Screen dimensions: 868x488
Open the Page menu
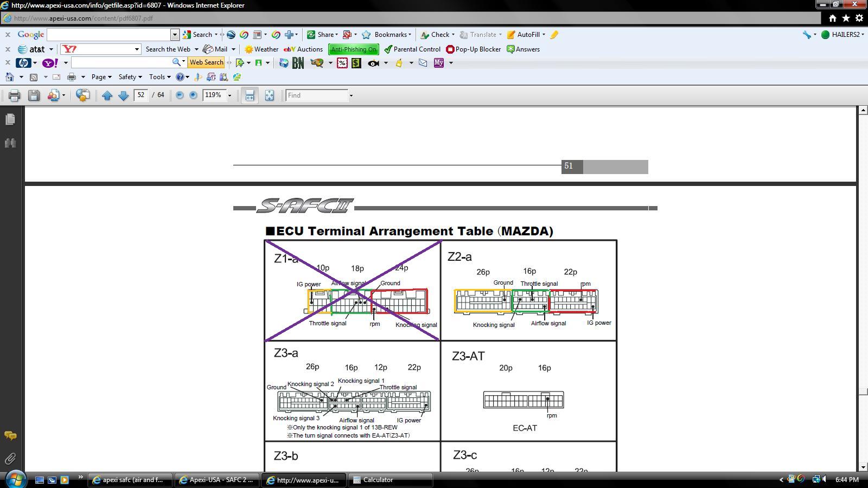click(101, 77)
